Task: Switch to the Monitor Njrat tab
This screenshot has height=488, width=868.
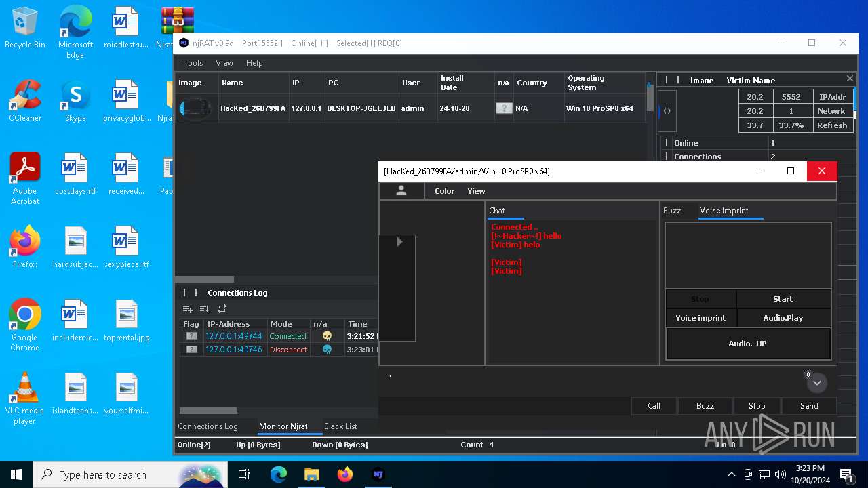Action: [x=283, y=426]
